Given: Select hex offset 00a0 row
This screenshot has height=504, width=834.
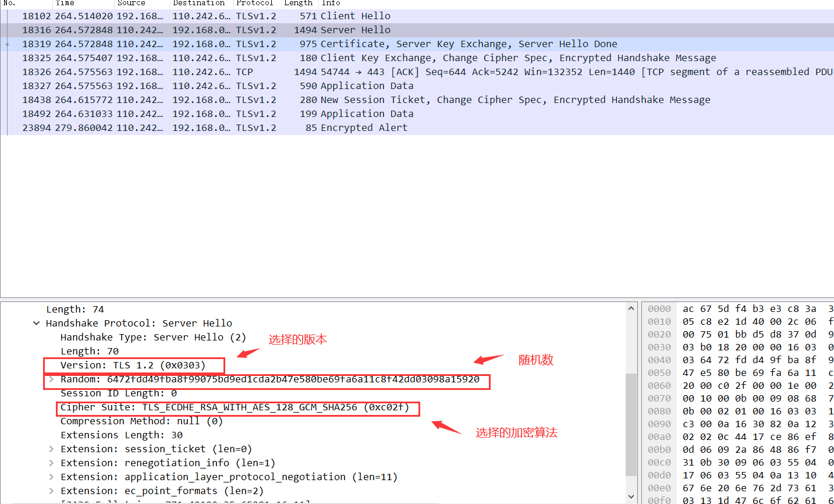Looking at the screenshot, I should [x=738, y=437].
